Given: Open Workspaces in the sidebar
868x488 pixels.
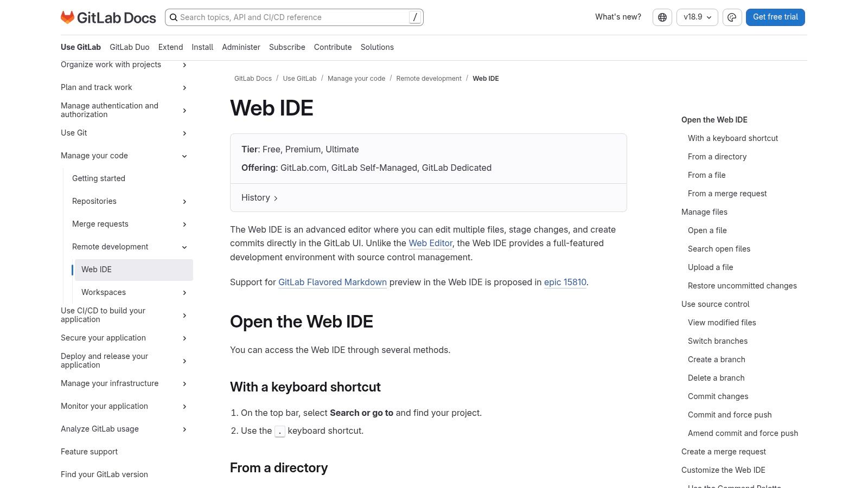Looking at the screenshot, I should coord(103,292).
